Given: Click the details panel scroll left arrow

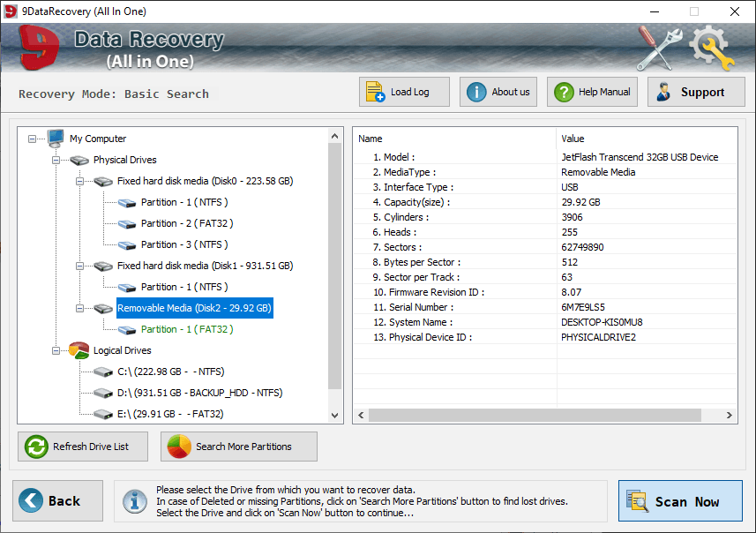Looking at the screenshot, I should tap(361, 415).
